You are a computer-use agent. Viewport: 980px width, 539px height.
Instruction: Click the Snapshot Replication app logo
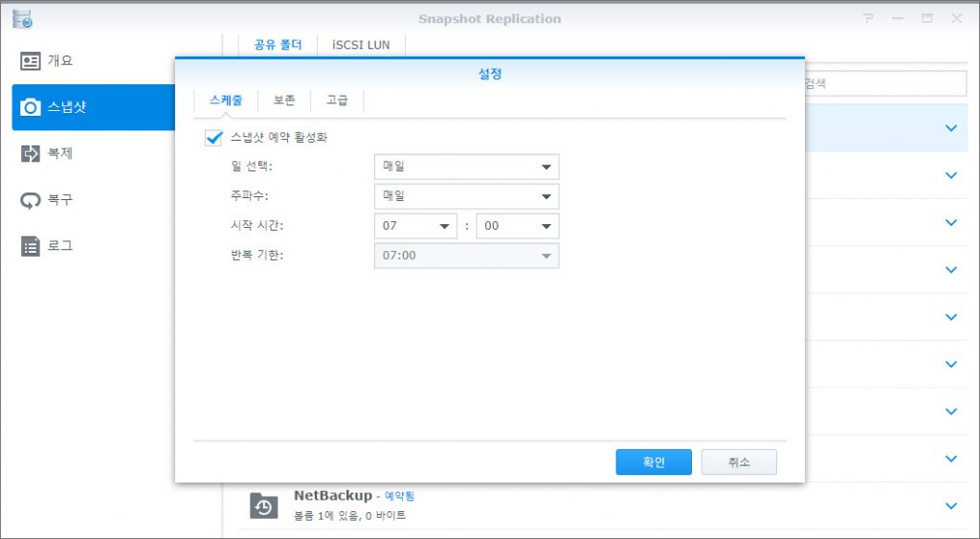pyautogui.click(x=22, y=19)
